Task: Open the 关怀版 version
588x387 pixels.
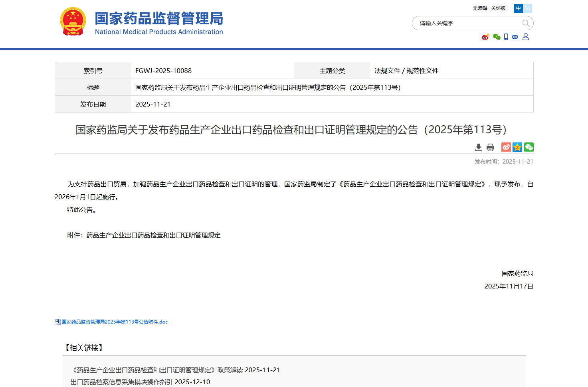Action: 498,8
